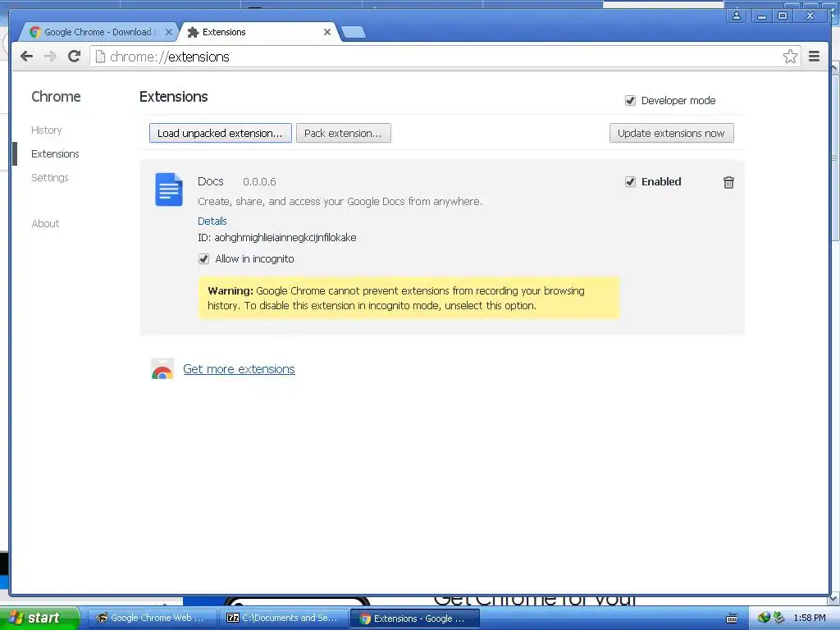This screenshot has height=630, width=840.
Task: Close the Google Chrome - Download tab
Action: click(168, 32)
